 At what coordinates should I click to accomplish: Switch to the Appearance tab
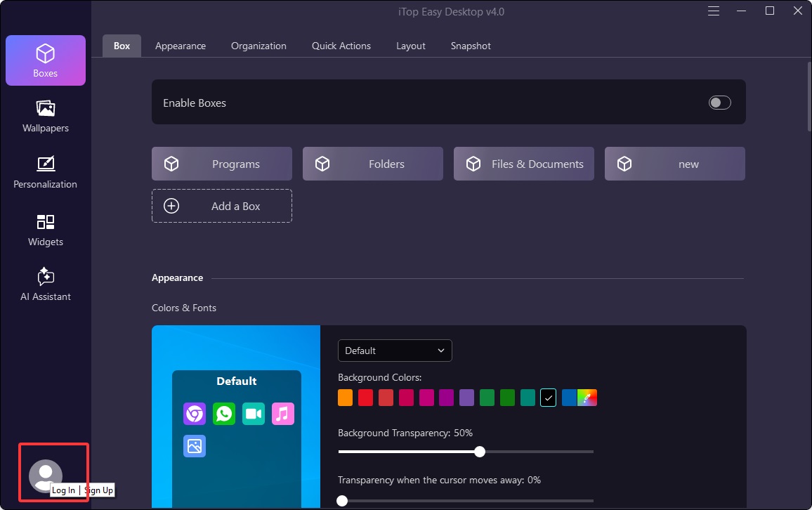tap(181, 46)
